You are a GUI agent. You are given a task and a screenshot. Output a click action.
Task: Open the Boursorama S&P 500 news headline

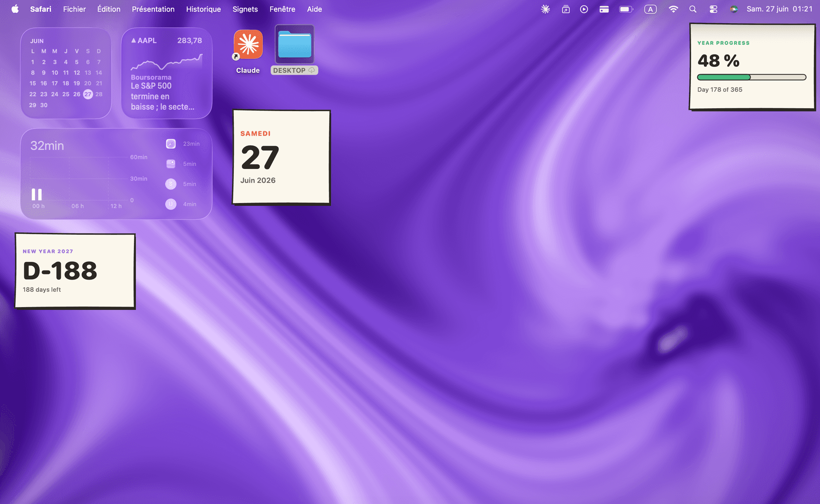[162, 96]
